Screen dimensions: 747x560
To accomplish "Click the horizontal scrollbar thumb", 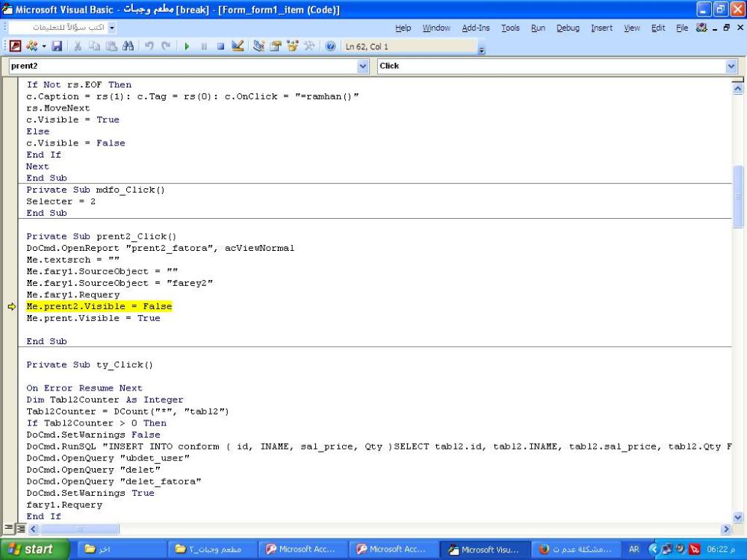I will [79, 529].
